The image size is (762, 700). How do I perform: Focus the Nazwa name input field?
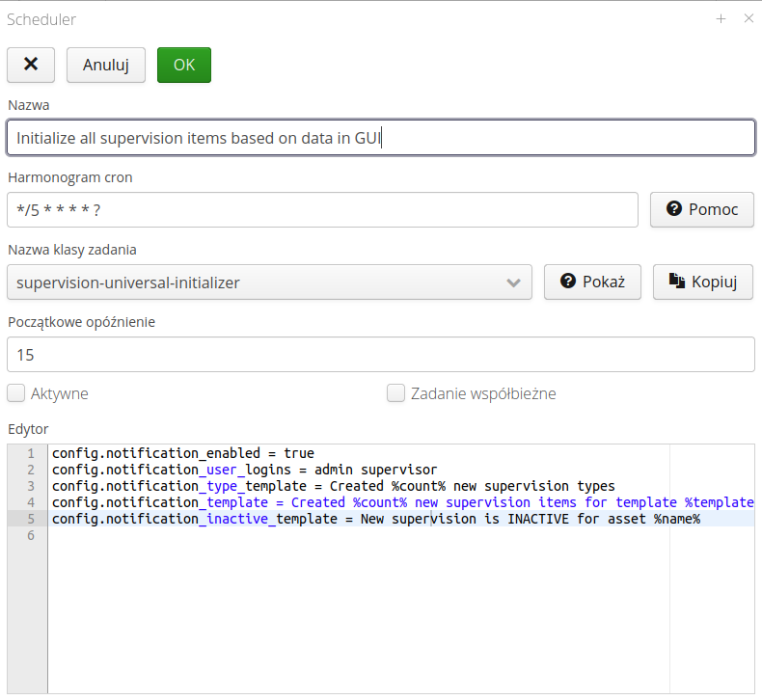click(380, 138)
